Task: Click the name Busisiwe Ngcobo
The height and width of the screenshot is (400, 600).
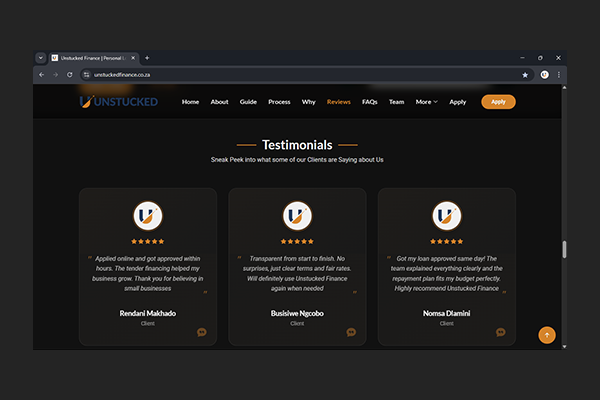Action: tap(297, 313)
